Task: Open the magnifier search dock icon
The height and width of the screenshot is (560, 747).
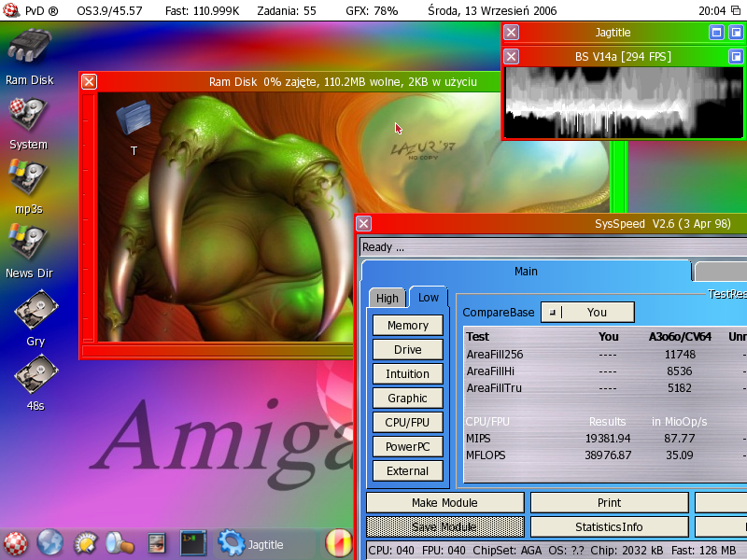Action: point(120,543)
